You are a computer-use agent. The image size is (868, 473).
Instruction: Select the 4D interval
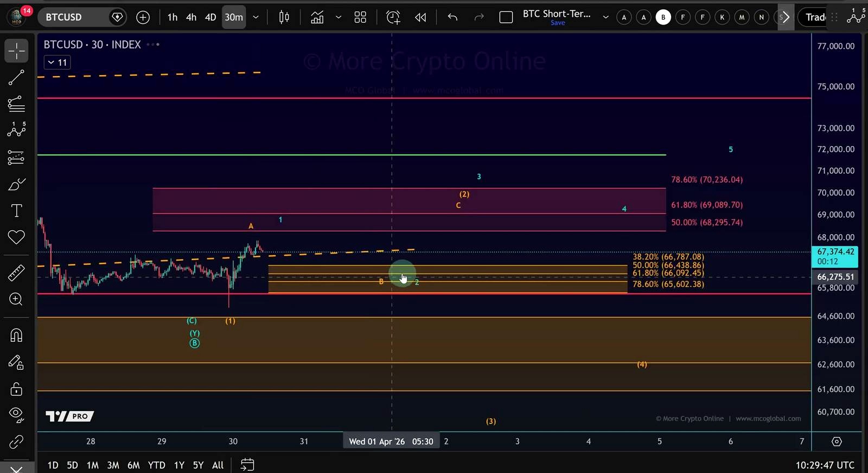210,17
